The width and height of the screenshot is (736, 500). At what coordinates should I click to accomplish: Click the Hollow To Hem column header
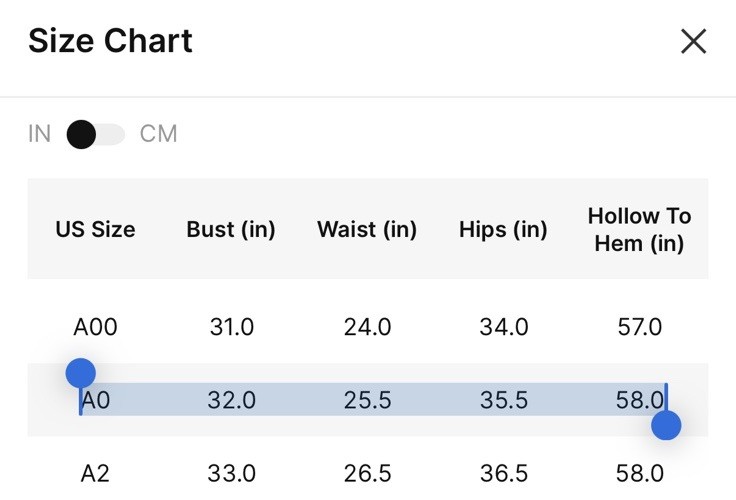(x=639, y=230)
